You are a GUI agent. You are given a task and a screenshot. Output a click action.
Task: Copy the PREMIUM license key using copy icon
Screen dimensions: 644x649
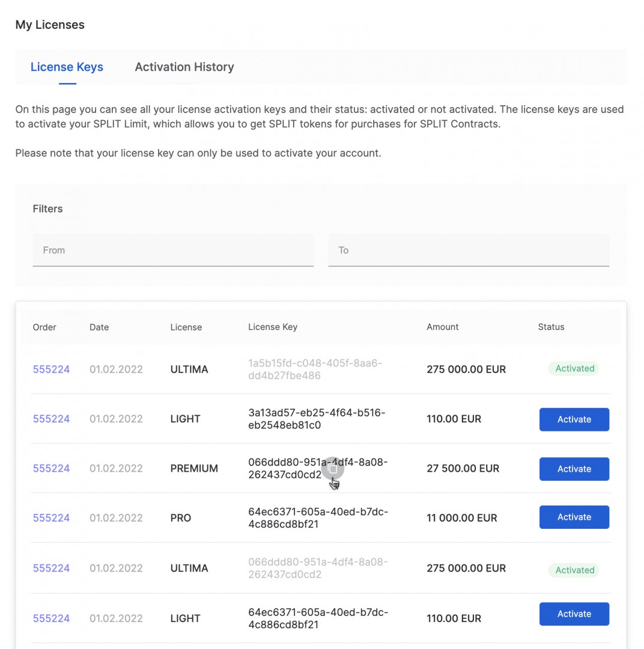[333, 469]
